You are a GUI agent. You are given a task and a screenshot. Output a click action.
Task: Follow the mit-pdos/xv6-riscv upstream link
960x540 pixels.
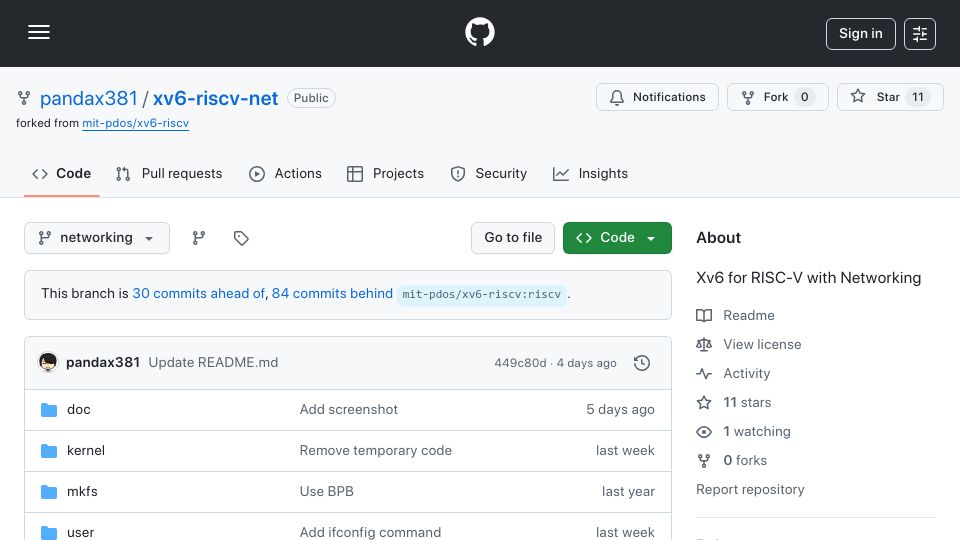pyautogui.click(x=135, y=123)
